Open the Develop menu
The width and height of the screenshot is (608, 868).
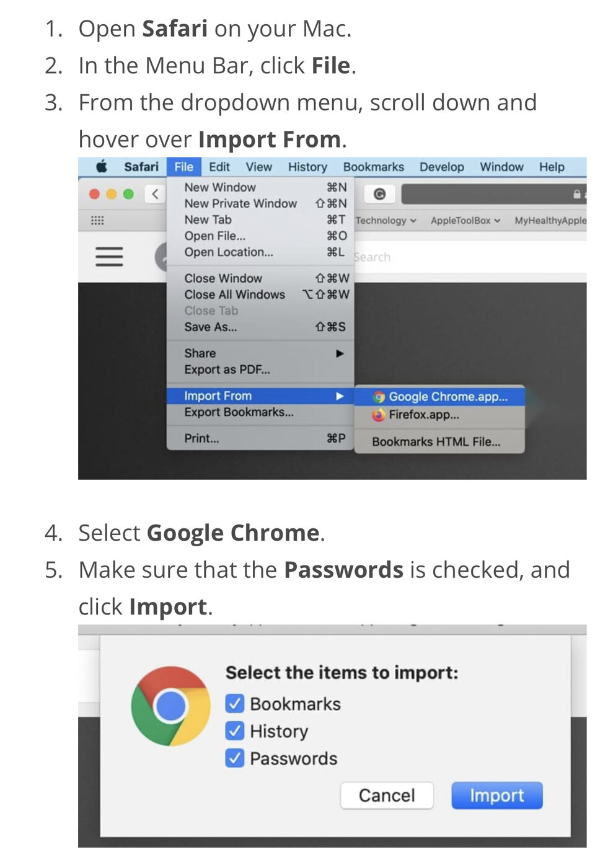(442, 167)
